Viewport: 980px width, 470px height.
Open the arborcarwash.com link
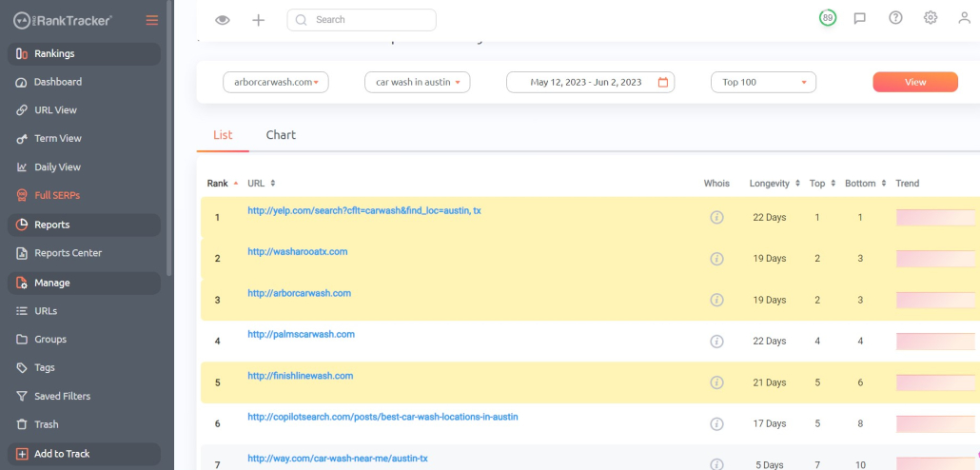tap(300, 293)
